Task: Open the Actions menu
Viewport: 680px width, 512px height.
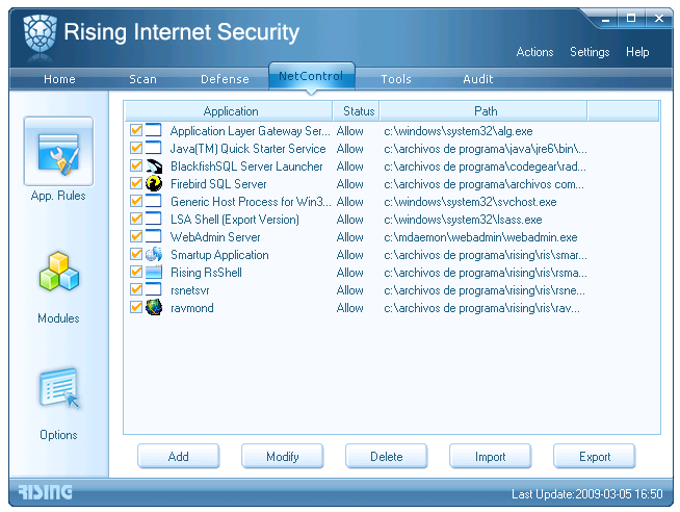Action: [535, 52]
